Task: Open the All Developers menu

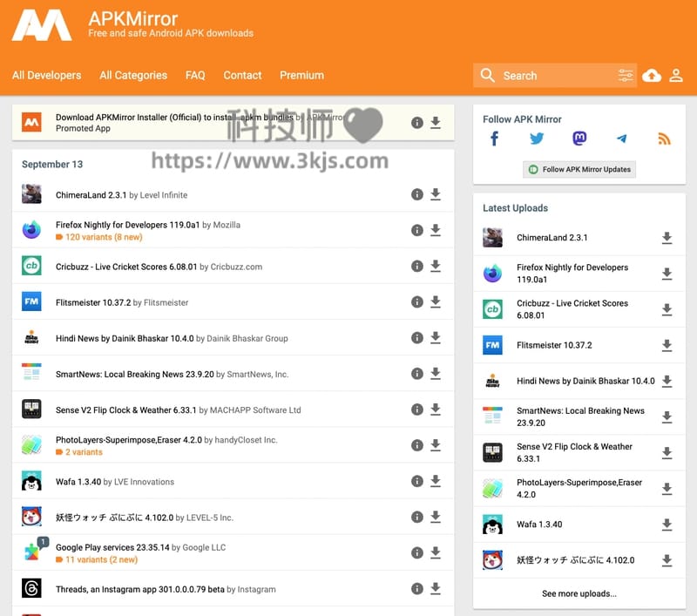Action: pos(47,76)
